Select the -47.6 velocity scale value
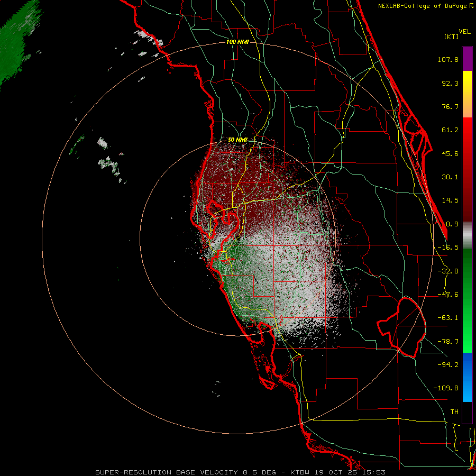Screen dimensions: 476x476 click(x=448, y=295)
